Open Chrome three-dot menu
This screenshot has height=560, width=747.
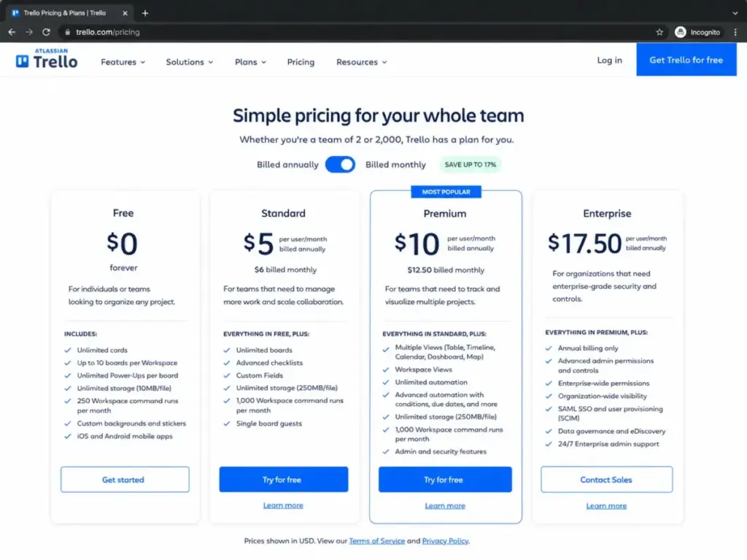[735, 32]
